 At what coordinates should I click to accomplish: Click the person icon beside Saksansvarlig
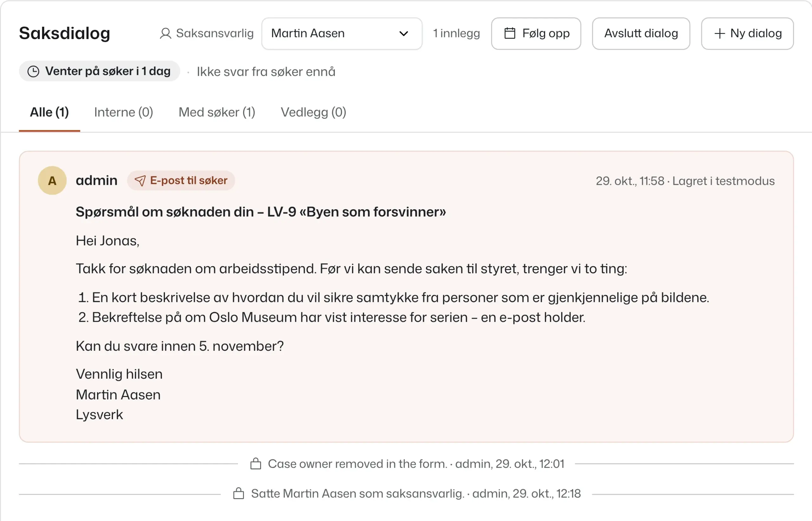pyautogui.click(x=166, y=34)
